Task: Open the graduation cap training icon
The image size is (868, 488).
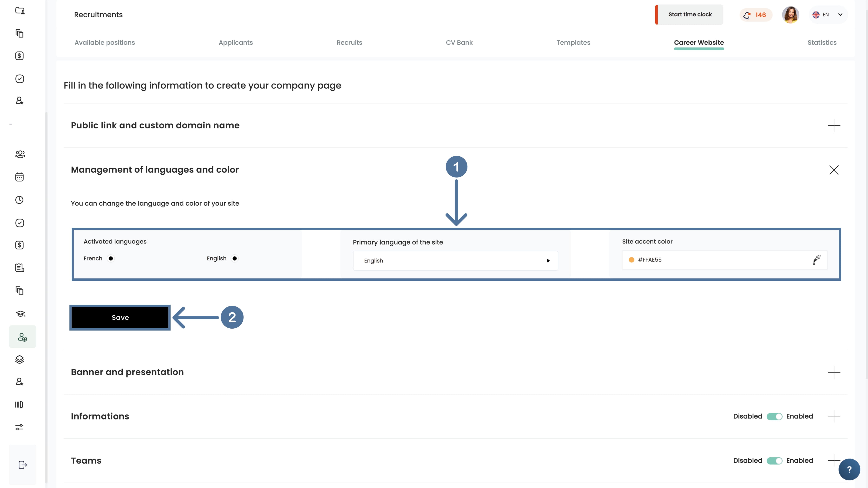Action: pos(20,314)
